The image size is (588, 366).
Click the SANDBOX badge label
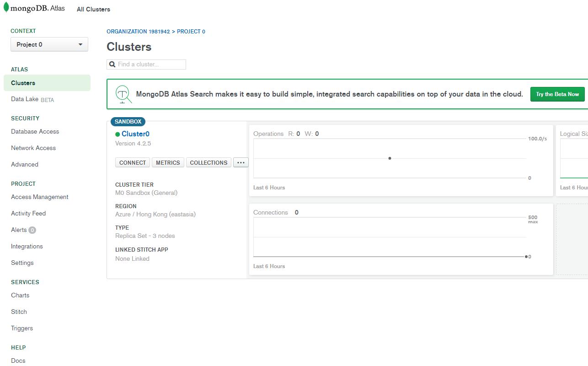pos(128,122)
